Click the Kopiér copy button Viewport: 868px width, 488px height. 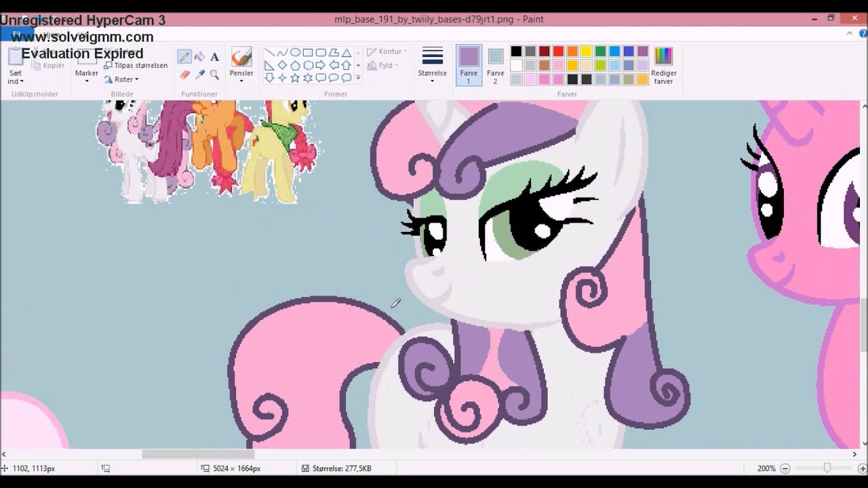(49, 66)
